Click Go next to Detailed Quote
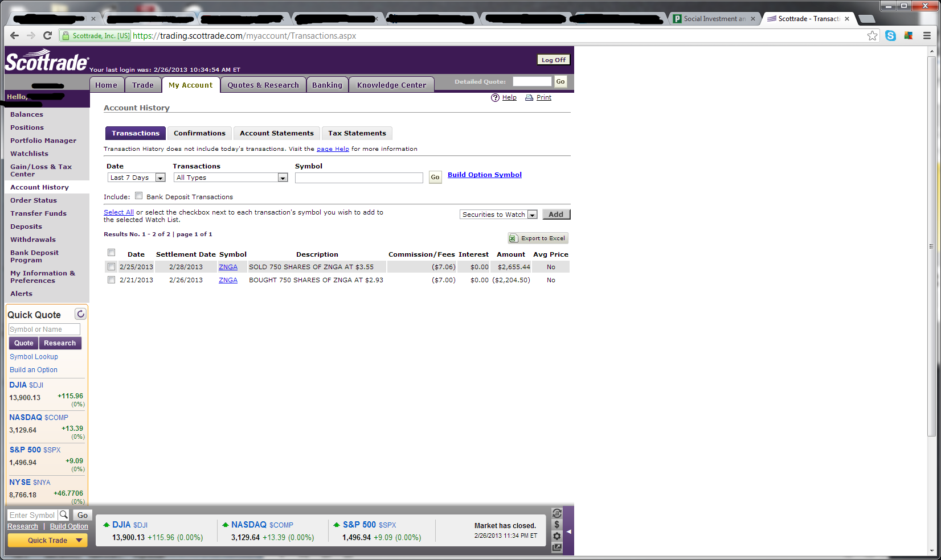This screenshot has height=560, width=941. coord(560,81)
